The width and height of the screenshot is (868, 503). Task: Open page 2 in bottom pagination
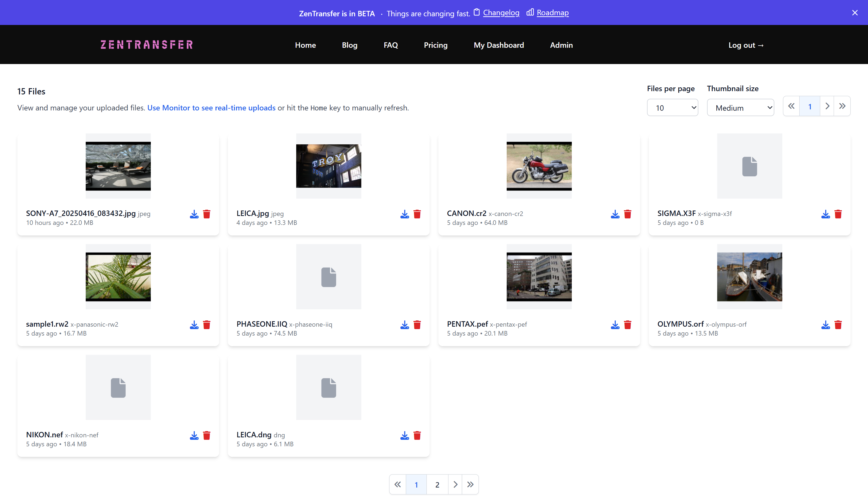pyautogui.click(x=437, y=484)
